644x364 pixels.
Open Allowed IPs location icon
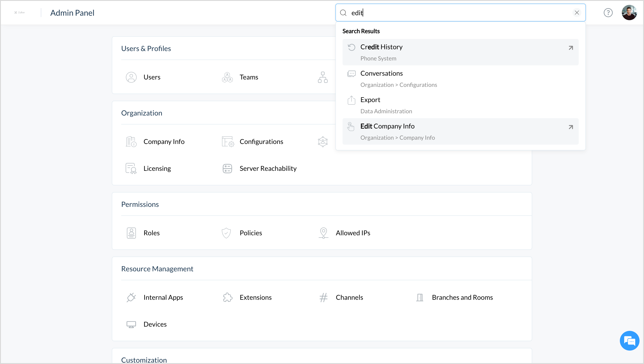coord(323,233)
